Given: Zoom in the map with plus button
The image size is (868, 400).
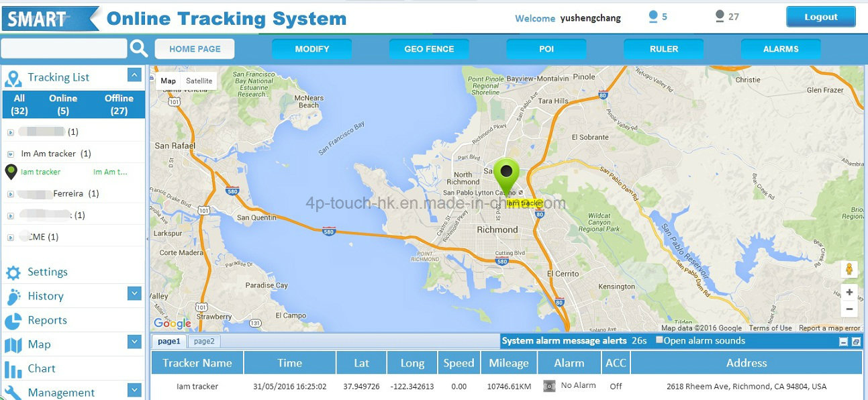Looking at the screenshot, I should coord(849,293).
